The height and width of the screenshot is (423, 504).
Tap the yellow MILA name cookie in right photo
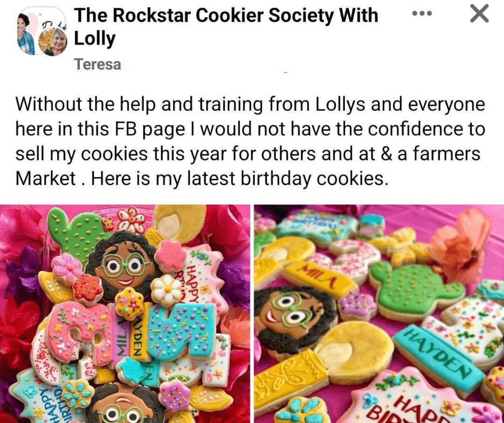320,279
